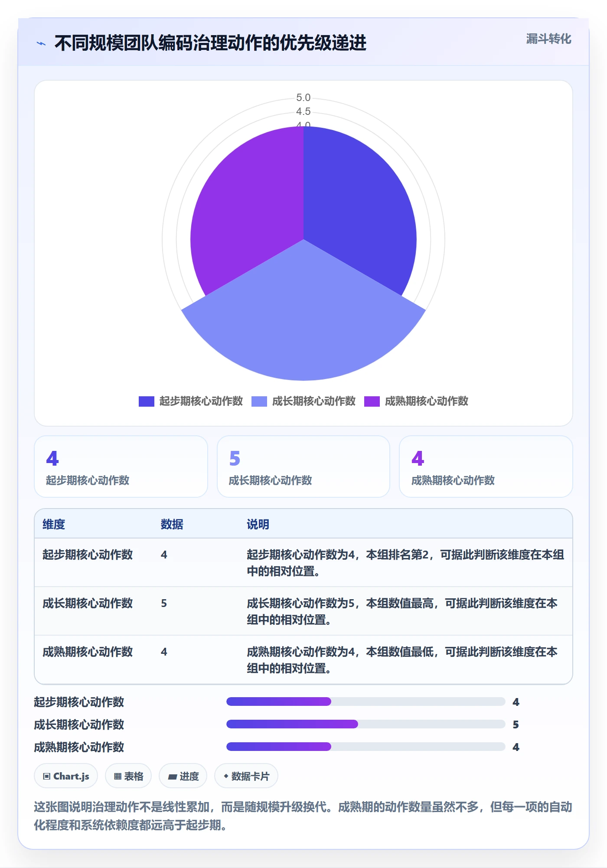Click the 维度 column header

pyautogui.click(x=54, y=524)
